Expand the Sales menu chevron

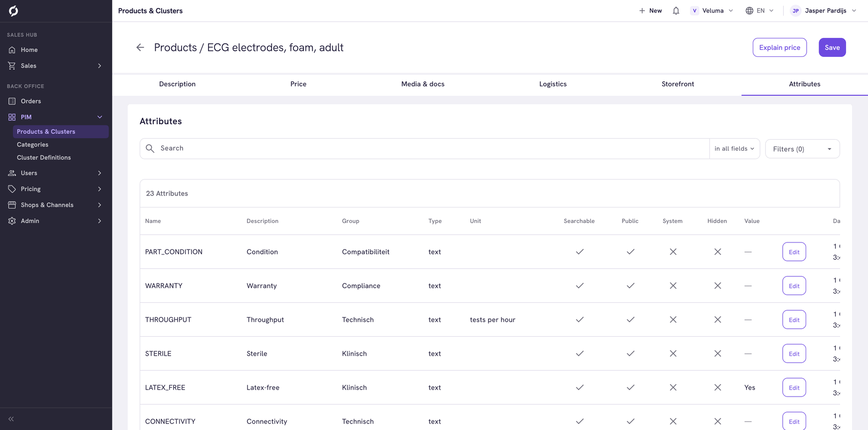(x=100, y=66)
